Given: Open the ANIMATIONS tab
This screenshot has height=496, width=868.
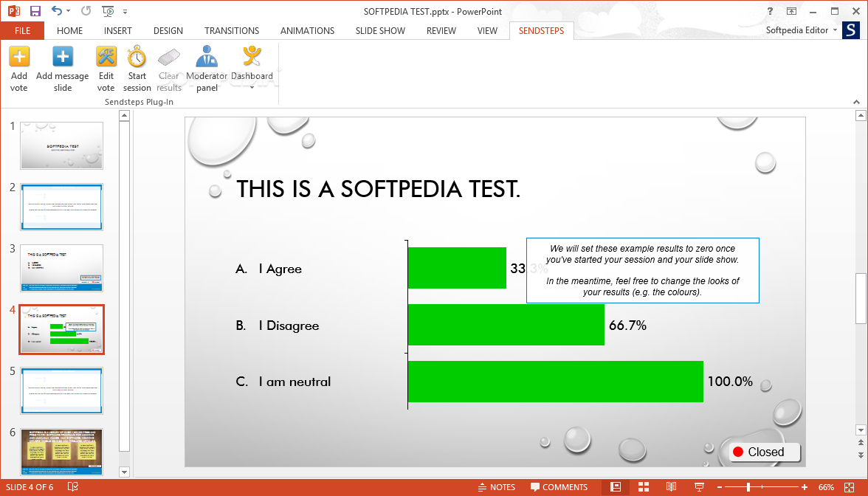Looking at the screenshot, I should coord(307,30).
